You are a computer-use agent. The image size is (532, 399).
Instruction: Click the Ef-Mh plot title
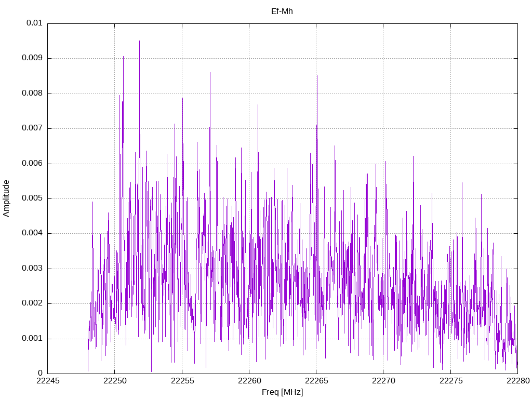pyautogui.click(x=282, y=11)
